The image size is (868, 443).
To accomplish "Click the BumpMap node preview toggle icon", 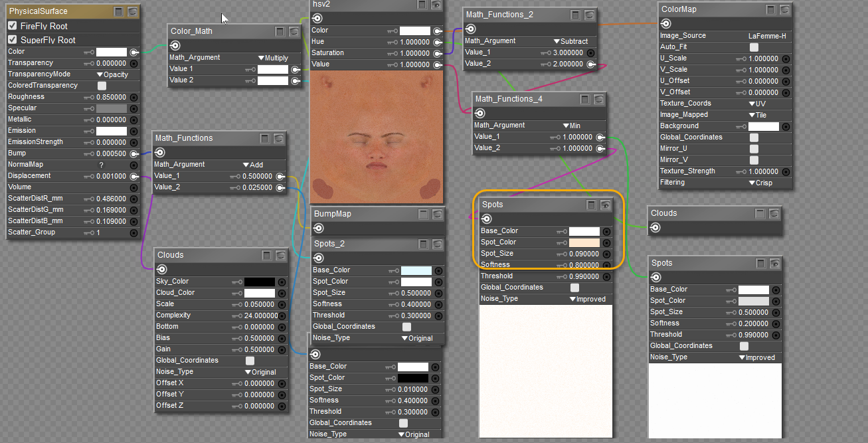I will tap(437, 215).
